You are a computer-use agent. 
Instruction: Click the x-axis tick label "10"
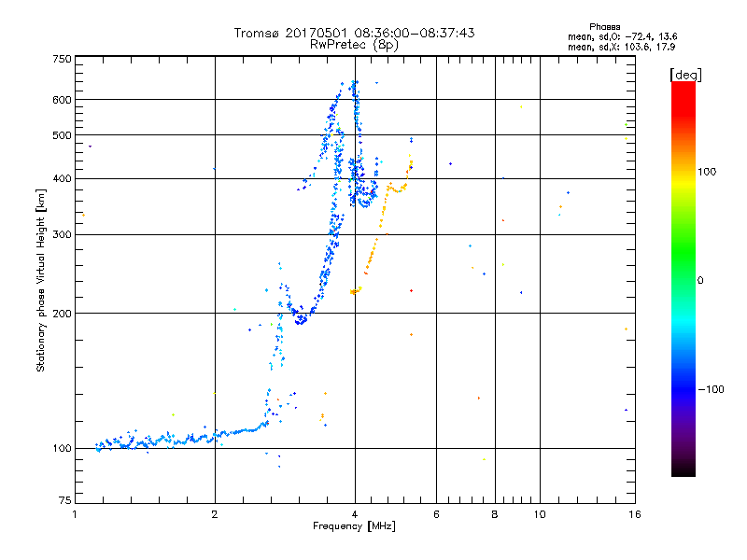coord(540,514)
